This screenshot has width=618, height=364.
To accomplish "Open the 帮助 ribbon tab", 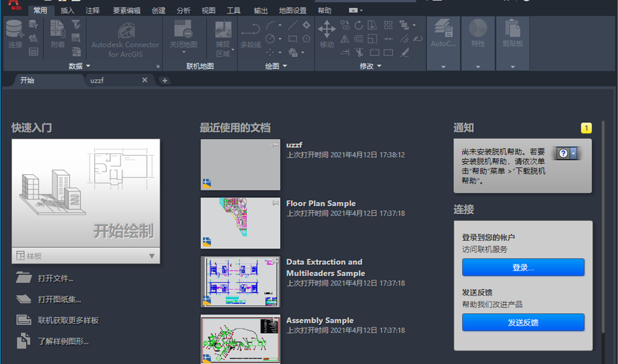I will (x=324, y=11).
